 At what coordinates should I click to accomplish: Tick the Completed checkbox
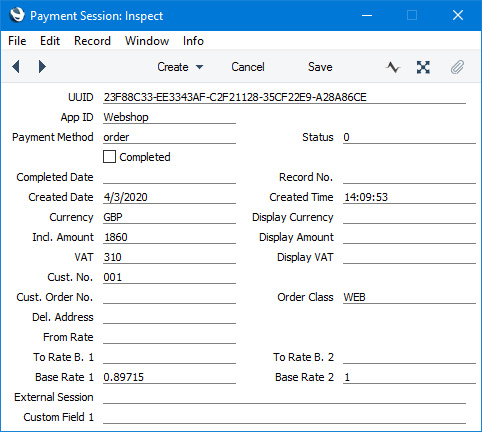109,157
